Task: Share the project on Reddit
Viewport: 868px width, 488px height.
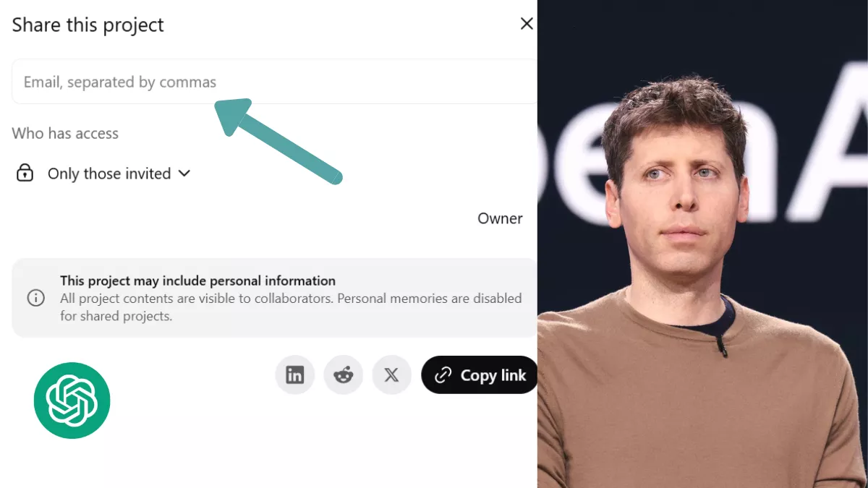Action: (343, 375)
